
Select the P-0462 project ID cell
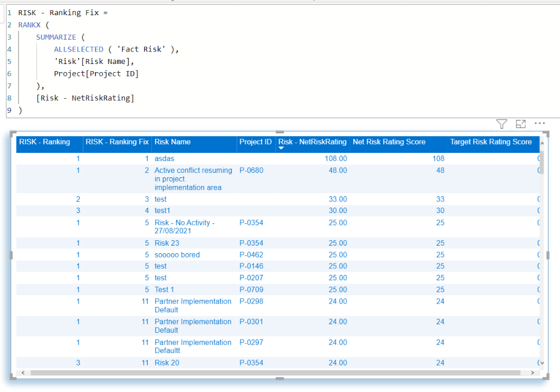[251, 255]
